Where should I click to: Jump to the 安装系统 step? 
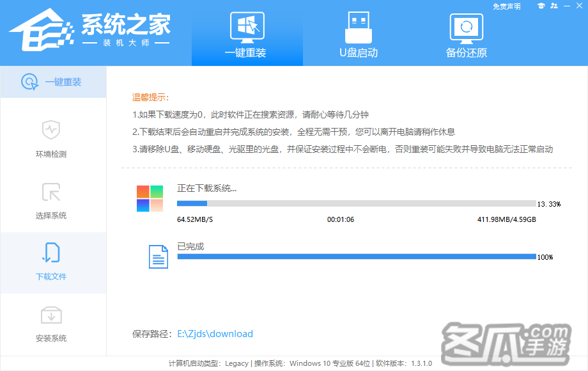pyautogui.click(x=51, y=324)
